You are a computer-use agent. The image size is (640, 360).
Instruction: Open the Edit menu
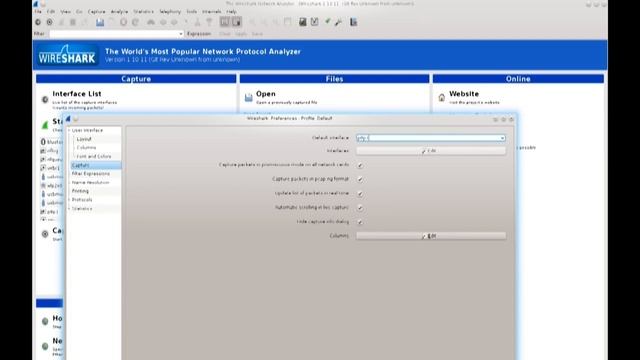(x=51, y=12)
